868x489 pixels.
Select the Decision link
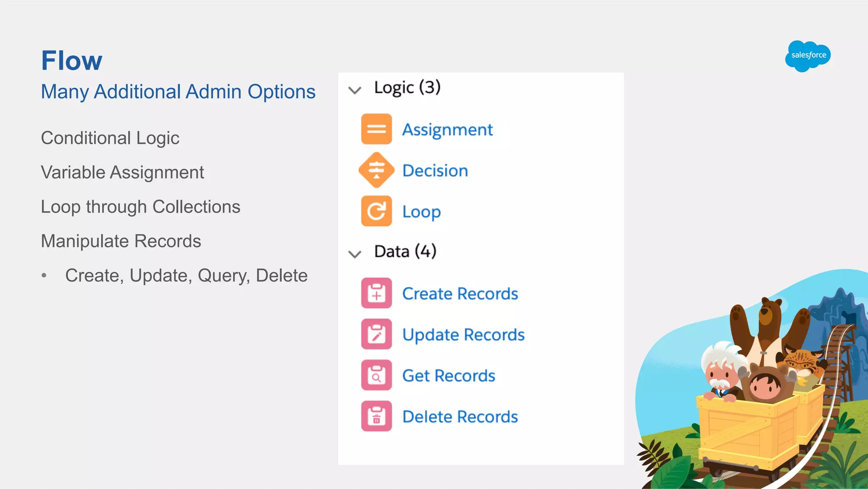click(435, 170)
